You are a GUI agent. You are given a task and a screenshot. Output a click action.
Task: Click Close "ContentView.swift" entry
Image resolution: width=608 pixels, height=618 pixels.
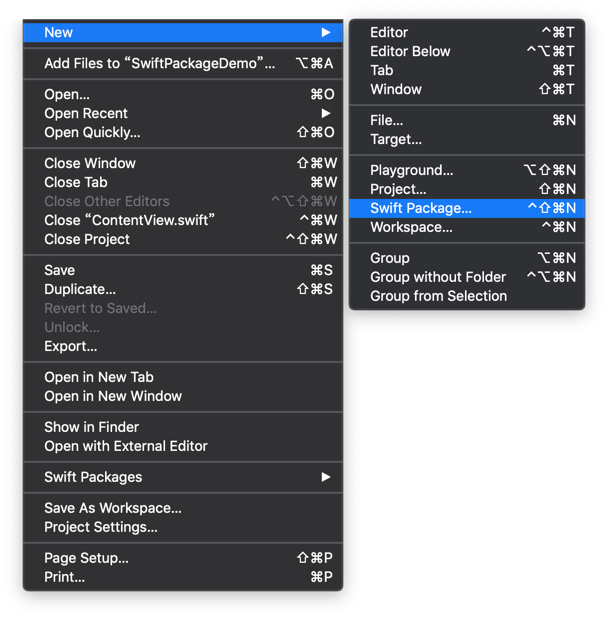coord(183,220)
